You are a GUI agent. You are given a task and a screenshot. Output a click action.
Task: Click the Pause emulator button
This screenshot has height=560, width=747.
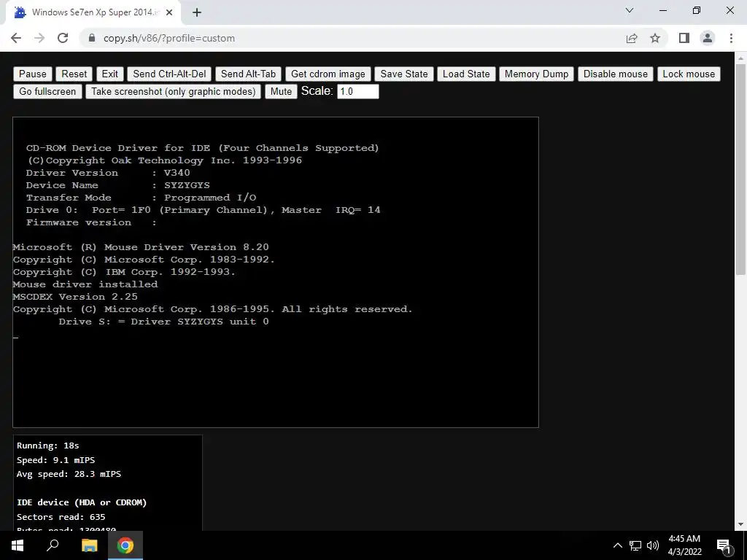(32, 74)
